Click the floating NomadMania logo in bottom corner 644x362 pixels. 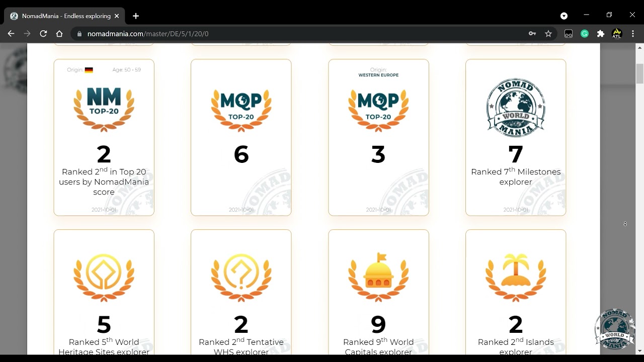[x=614, y=329]
